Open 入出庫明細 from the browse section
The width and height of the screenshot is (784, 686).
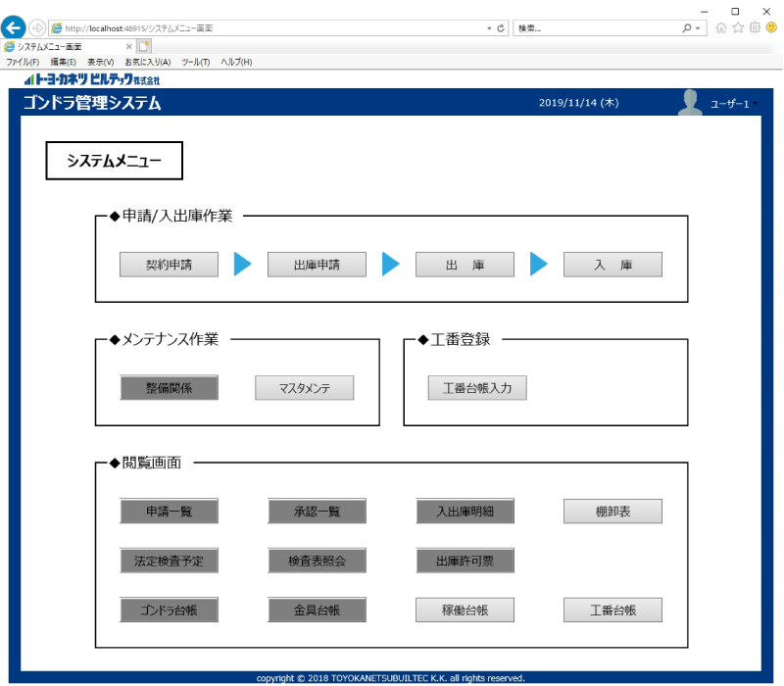coord(464,511)
